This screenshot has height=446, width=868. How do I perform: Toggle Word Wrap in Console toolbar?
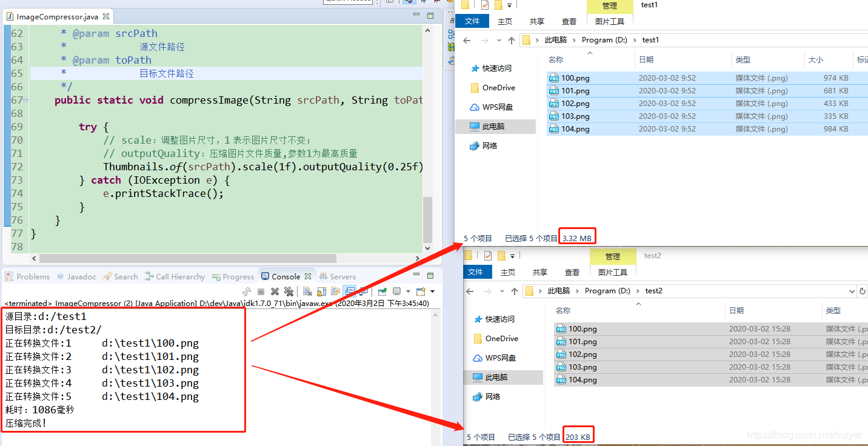pos(335,291)
